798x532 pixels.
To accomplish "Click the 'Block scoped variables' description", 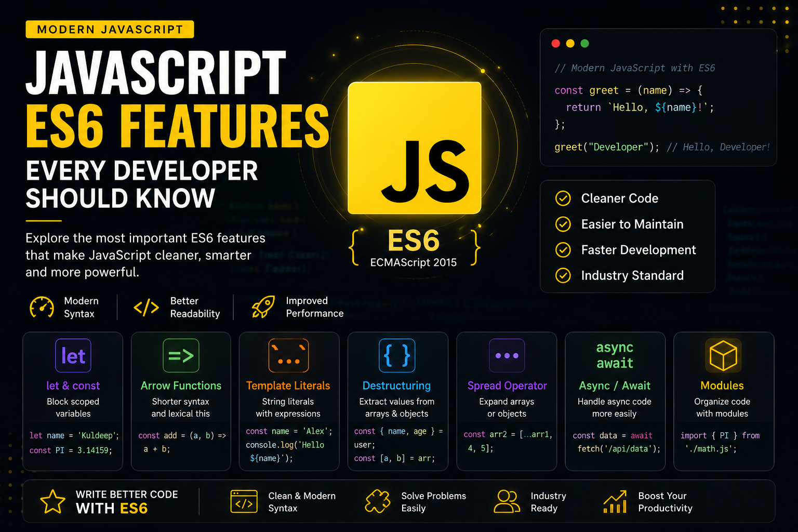I will (x=73, y=407).
